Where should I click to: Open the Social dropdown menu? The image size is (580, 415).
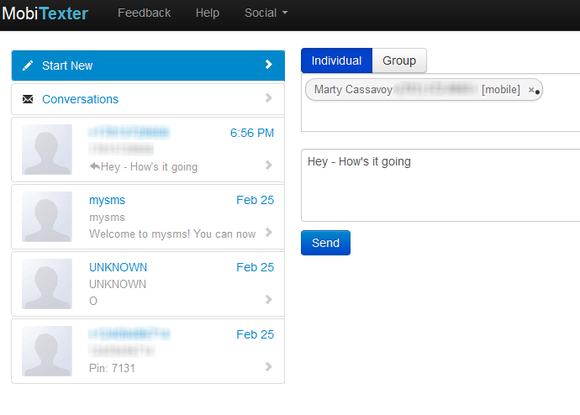click(266, 13)
